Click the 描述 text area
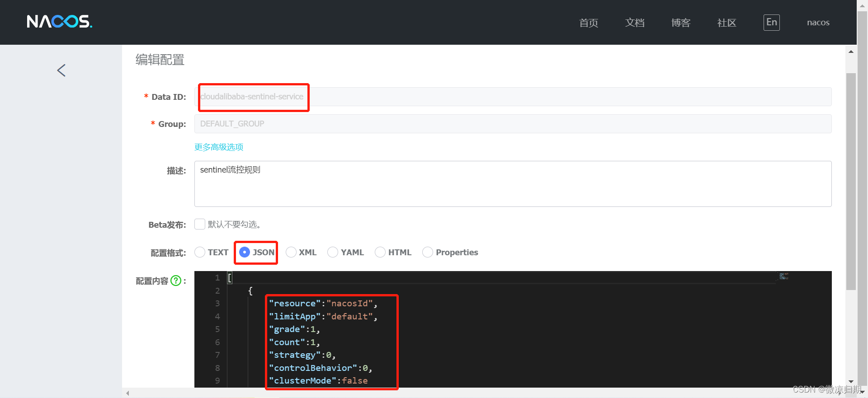 coord(513,184)
